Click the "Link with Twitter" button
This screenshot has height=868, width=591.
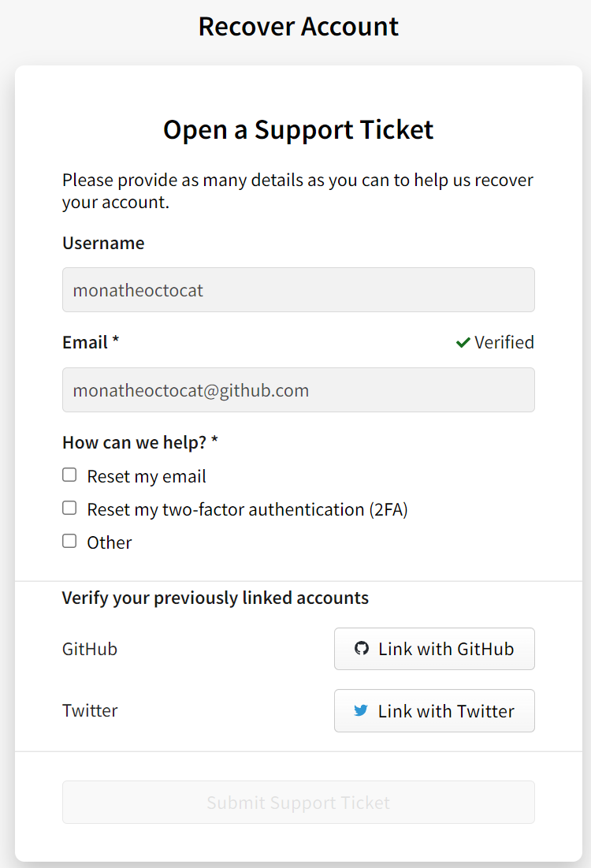[434, 710]
